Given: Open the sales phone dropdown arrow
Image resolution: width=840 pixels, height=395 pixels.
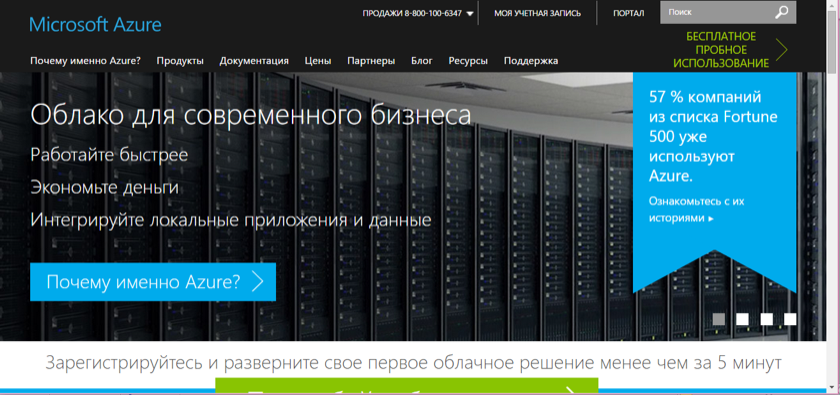Looking at the screenshot, I should (x=470, y=14).
